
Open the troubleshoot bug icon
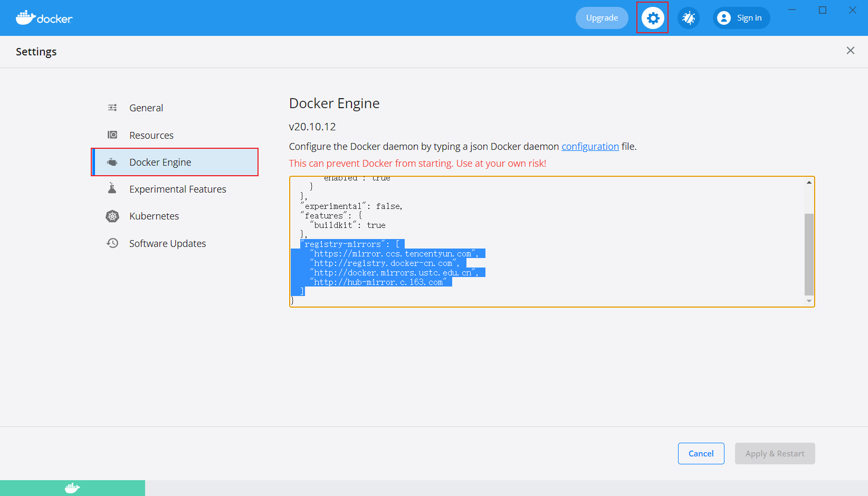(689, 18)
